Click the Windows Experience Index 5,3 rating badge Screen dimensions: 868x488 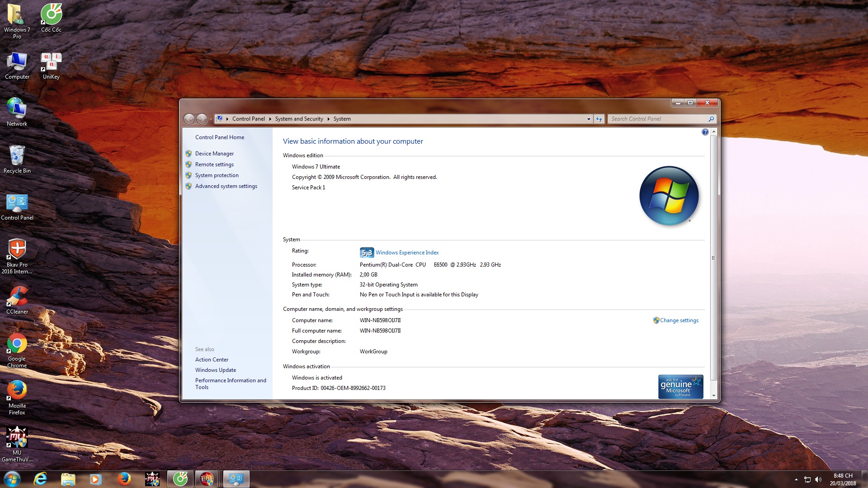click(367, 253)
